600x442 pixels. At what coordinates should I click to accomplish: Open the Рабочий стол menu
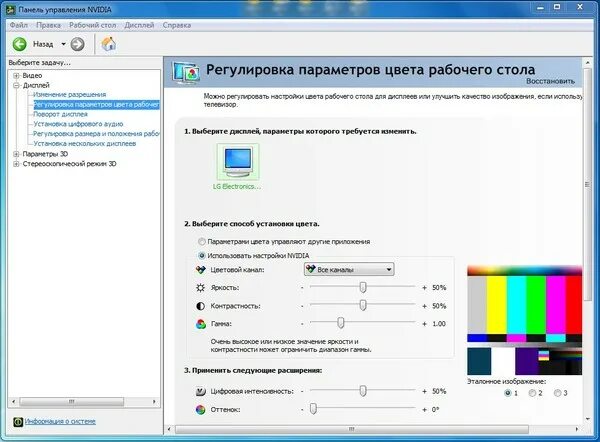(x=92, y=25)
